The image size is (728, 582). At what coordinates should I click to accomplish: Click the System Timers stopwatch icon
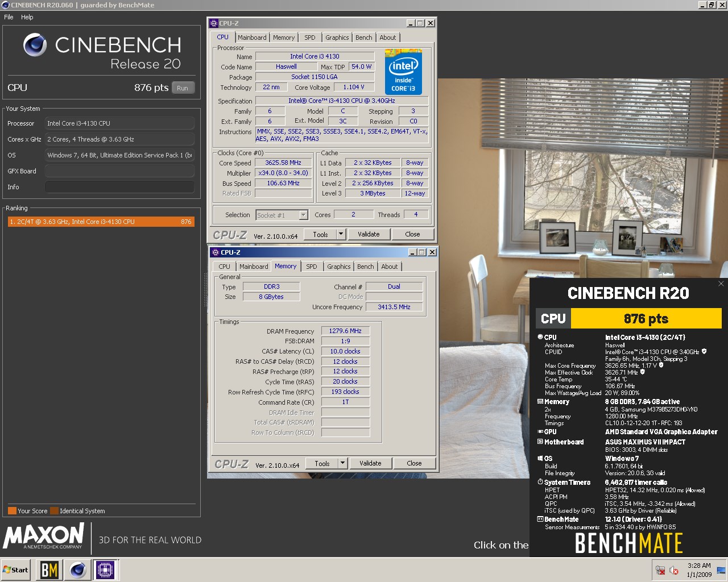pyautogui.click(x=540, y=482)
